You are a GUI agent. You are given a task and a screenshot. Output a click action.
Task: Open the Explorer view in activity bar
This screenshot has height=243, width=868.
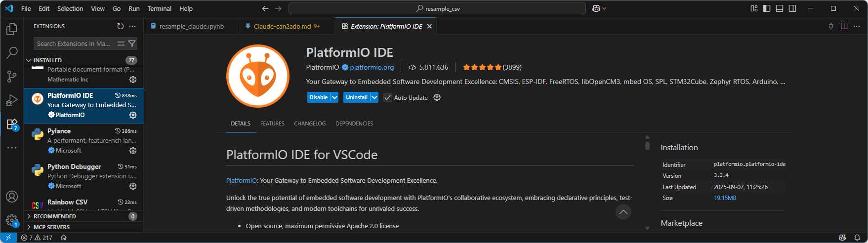click(x=12, y=29)
